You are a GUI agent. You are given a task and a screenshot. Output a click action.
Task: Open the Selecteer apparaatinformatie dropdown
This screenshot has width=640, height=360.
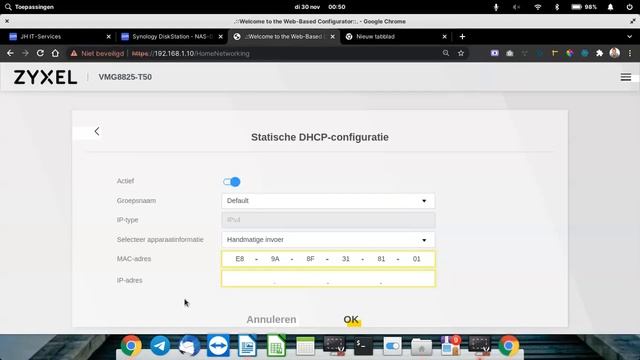point(328,240)
